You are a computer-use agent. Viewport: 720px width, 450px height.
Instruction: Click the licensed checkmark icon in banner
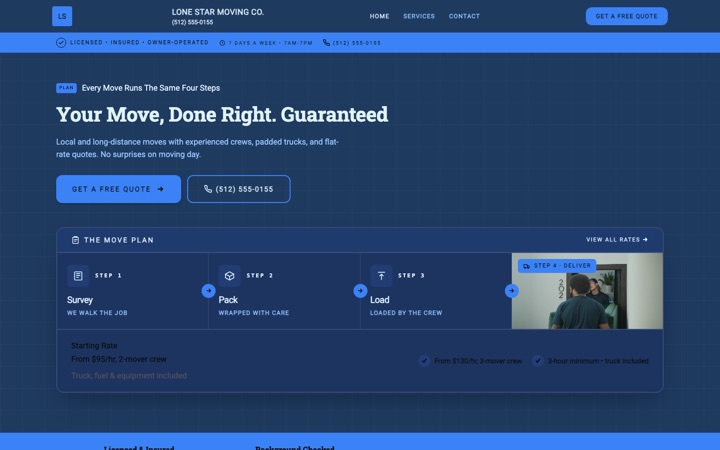point(61,43)
